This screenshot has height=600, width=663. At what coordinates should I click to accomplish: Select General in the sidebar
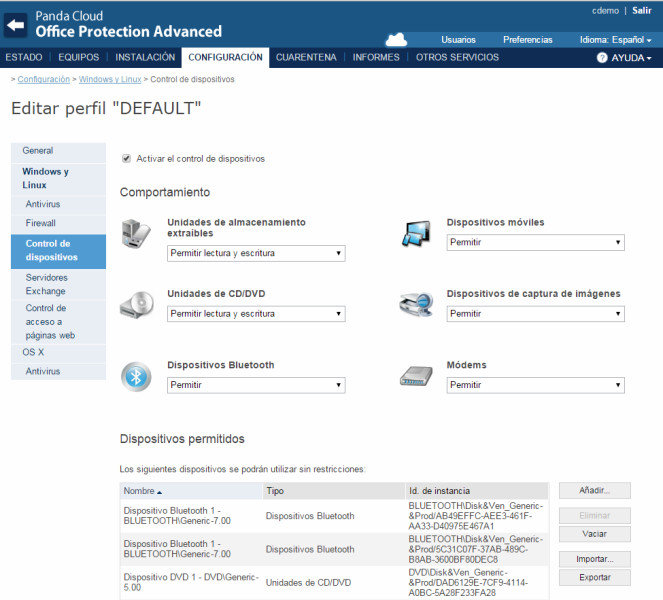58,152
